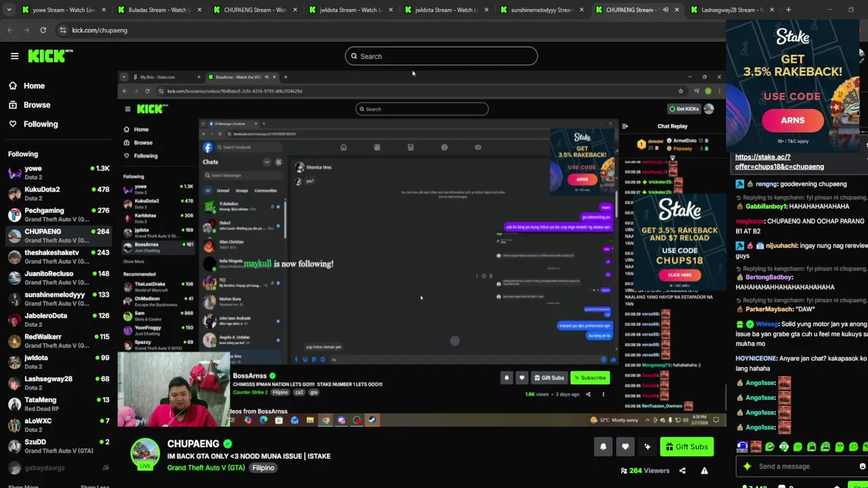This screenshot has height=488, width=868.
Task: Open the Kick hamburger menu
Action: click(14, 56)
